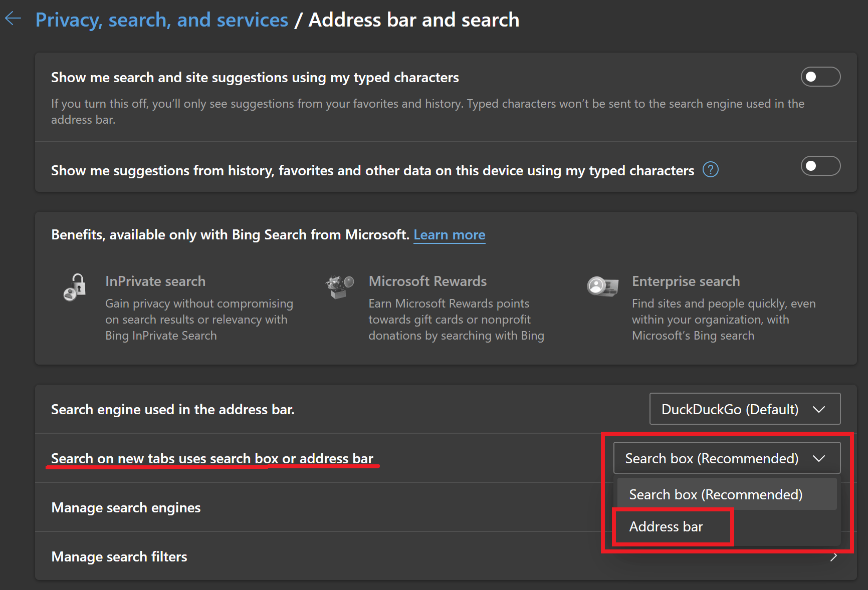Click the 'InPrivate search' heading

[155, 281]
